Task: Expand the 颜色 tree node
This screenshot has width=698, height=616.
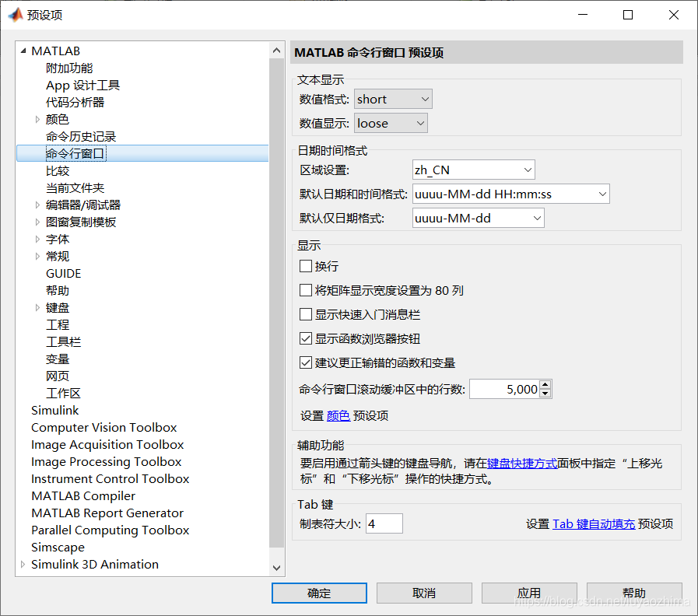Action: coord(37,119)
